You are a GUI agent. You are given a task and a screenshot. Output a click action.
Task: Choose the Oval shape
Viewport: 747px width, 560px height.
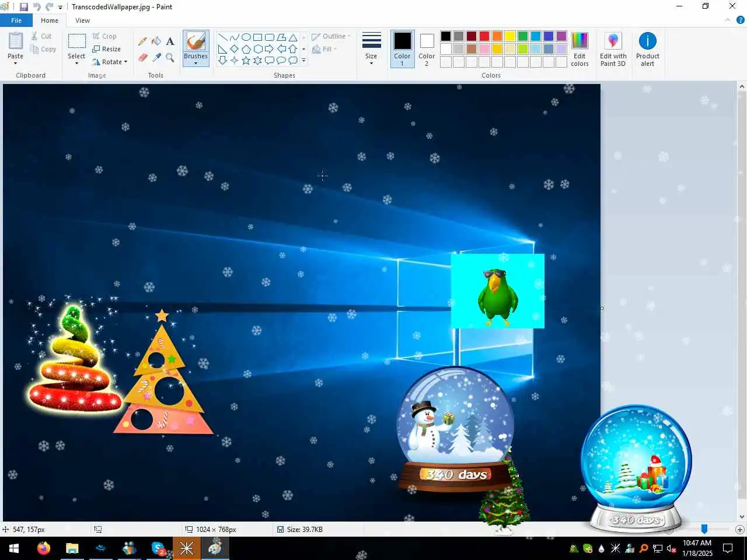(x=246, y=37)
